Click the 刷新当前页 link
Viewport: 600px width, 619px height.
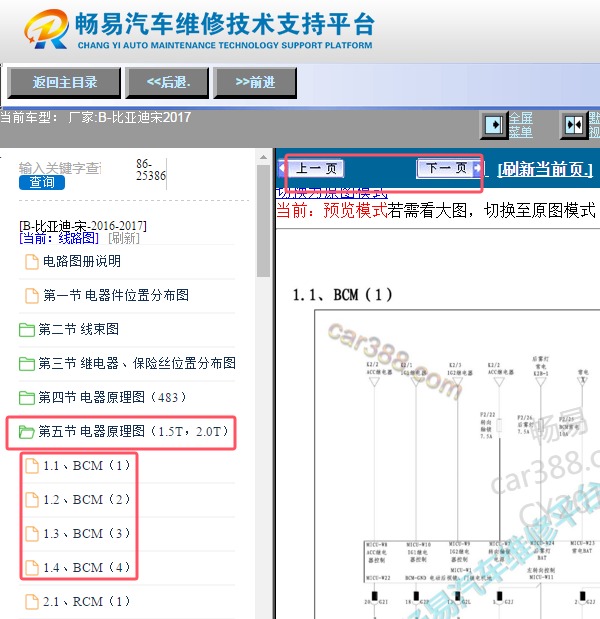click(x=545, y=169)
